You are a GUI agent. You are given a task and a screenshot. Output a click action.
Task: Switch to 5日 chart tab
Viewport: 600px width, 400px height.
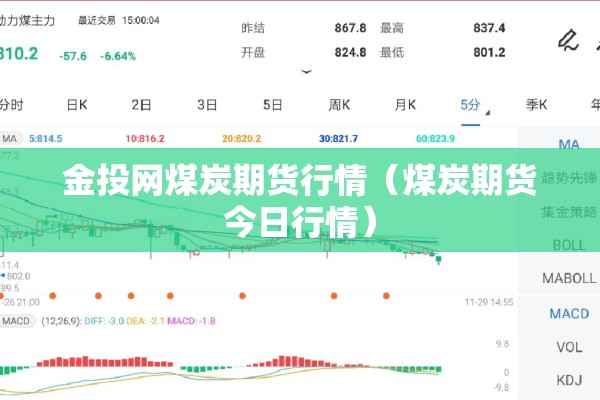pos(272,105)
